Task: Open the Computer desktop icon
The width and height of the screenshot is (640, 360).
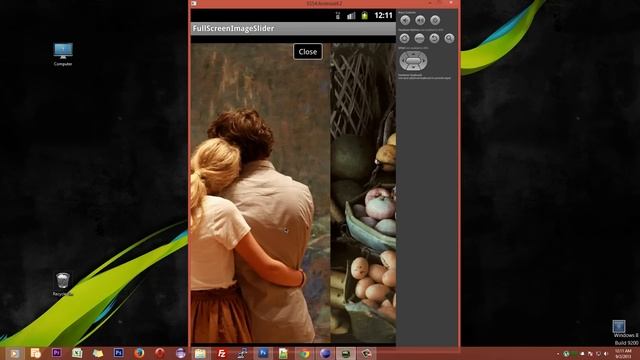Action: click(x=63, y=54)
